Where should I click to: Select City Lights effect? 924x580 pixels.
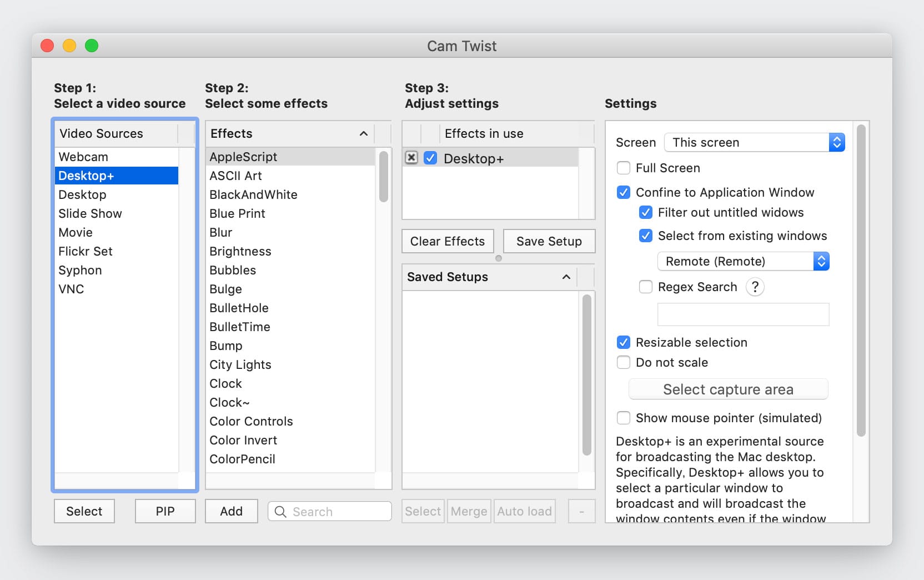290,364
